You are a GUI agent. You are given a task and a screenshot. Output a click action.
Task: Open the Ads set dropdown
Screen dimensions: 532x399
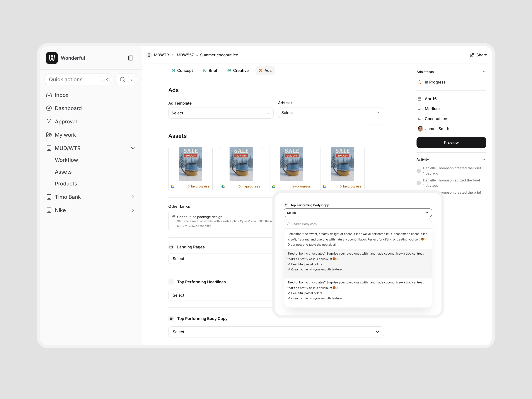tap(330, 113)
